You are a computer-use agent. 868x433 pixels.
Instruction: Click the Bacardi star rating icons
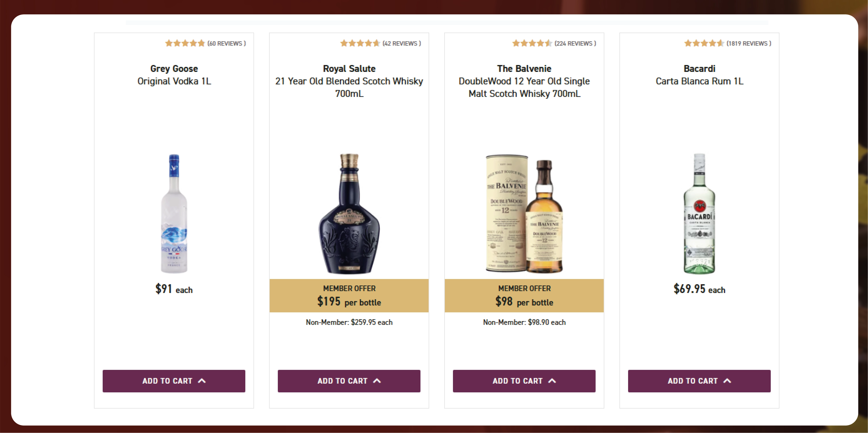tap(703, 43)
